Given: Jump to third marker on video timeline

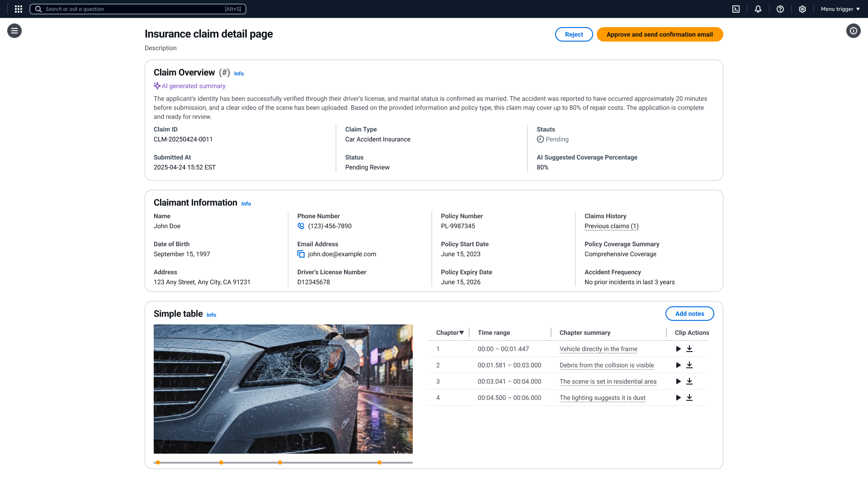Looking at the screenshot, I should pos(280,463).
